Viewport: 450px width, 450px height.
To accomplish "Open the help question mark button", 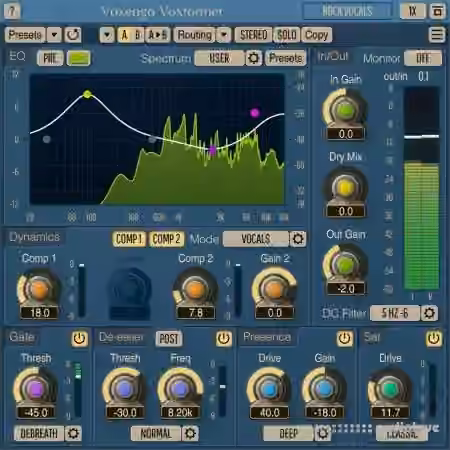I will pos(12,11).
